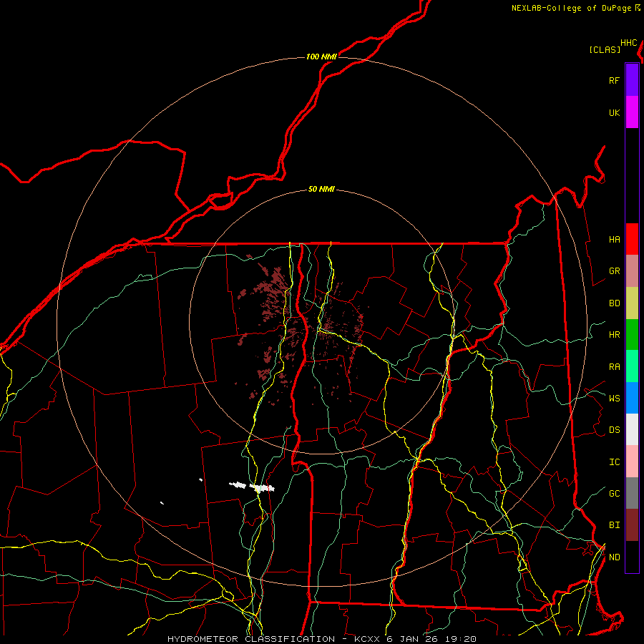
Task: Click the "[CLAS]" legend unit text
Action: (x=605, y=49)
